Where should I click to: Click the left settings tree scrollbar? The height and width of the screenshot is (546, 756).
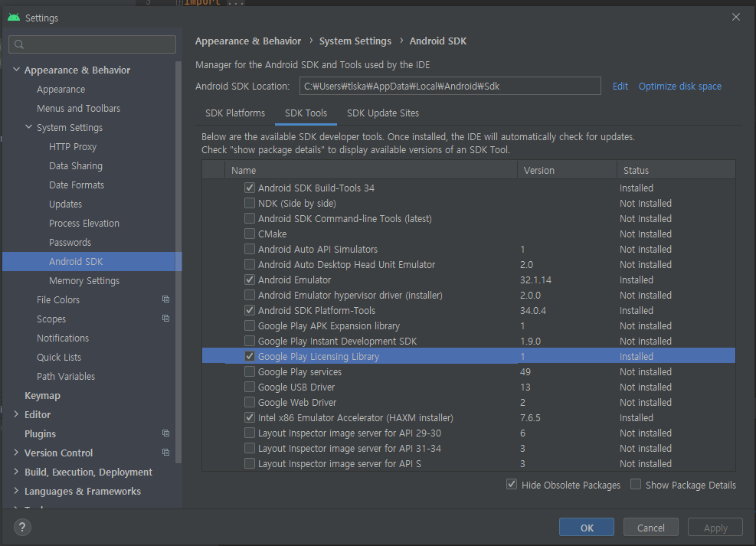[x=178, y=260]
